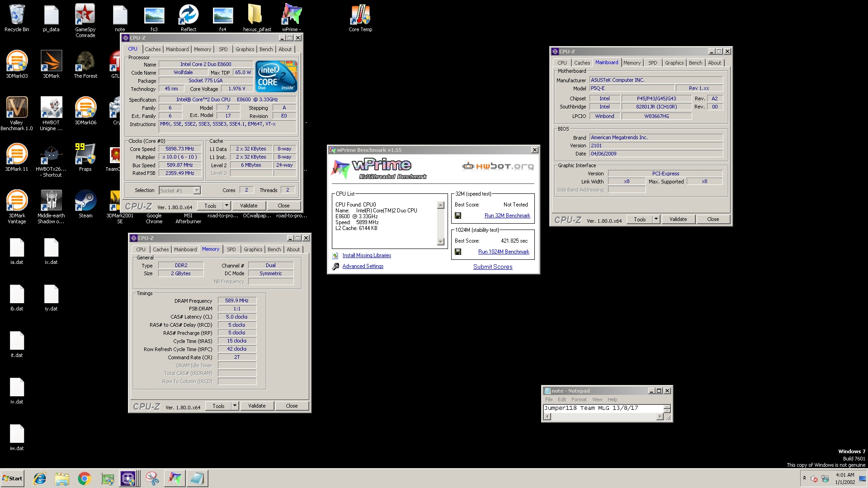Open the Valley Benchmark 1.0 shortcut
868x488 pixels.
click(17, 113)
